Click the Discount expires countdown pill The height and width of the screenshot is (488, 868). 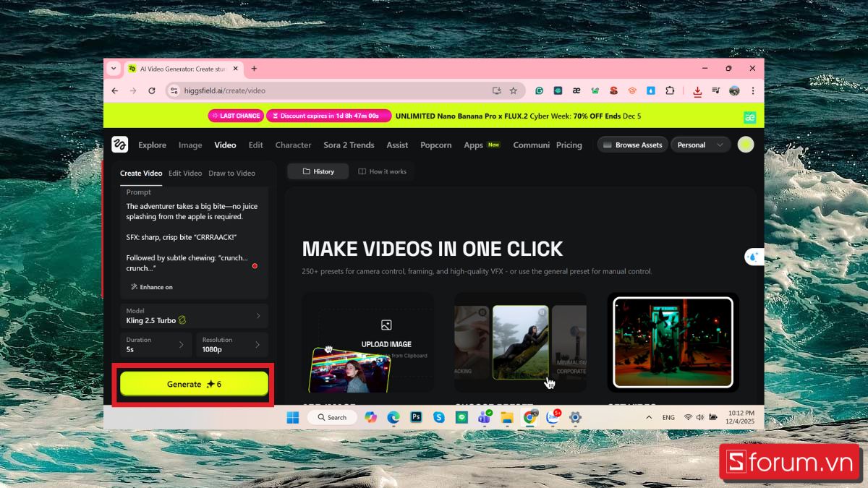point(328,116)
